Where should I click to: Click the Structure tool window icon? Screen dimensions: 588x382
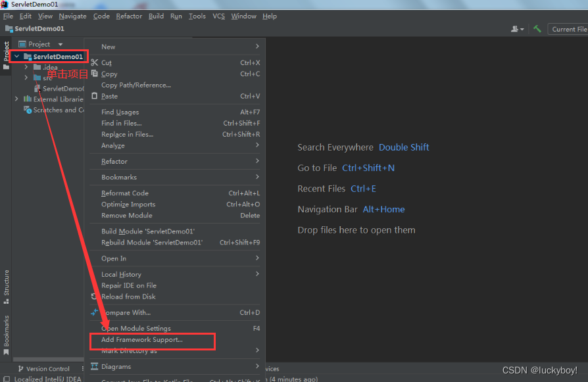6,301
